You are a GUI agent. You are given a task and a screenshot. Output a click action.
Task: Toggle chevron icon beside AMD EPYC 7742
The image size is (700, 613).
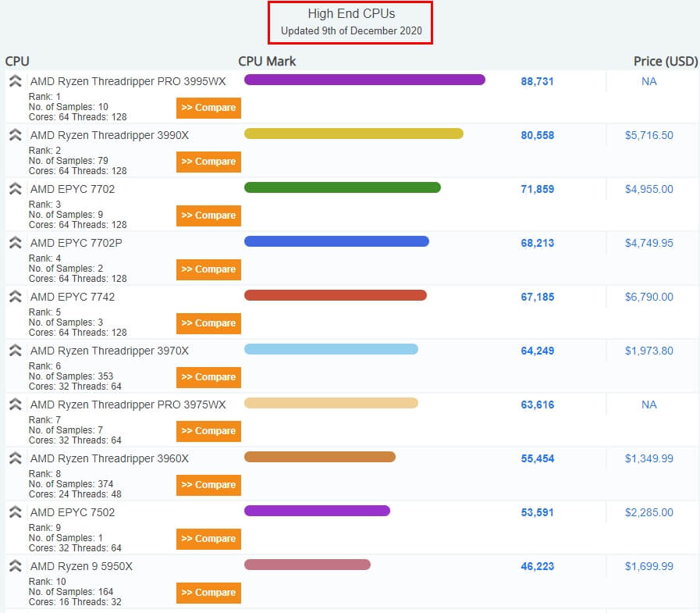coord(15,296)
